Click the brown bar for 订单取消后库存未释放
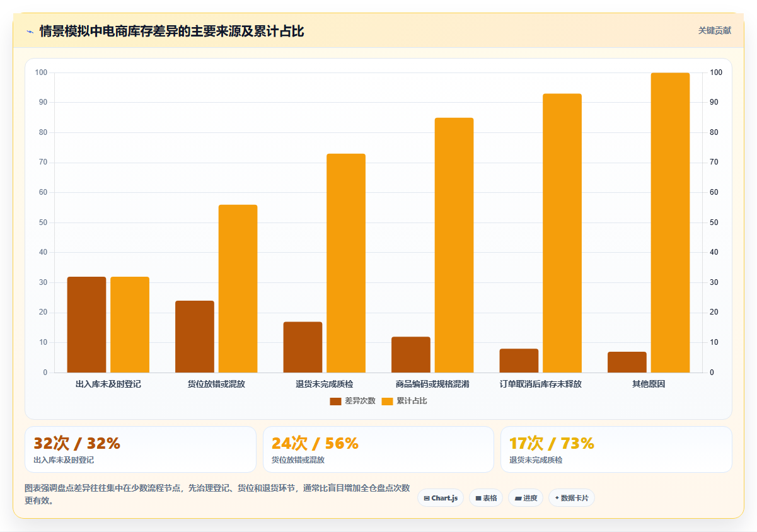Image resolution: width=757 pixels, height=532 pixels. tap(519, 361)
